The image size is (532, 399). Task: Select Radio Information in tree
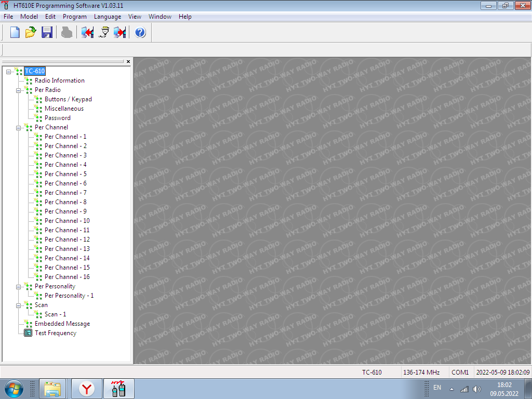[x=60, y=81]
